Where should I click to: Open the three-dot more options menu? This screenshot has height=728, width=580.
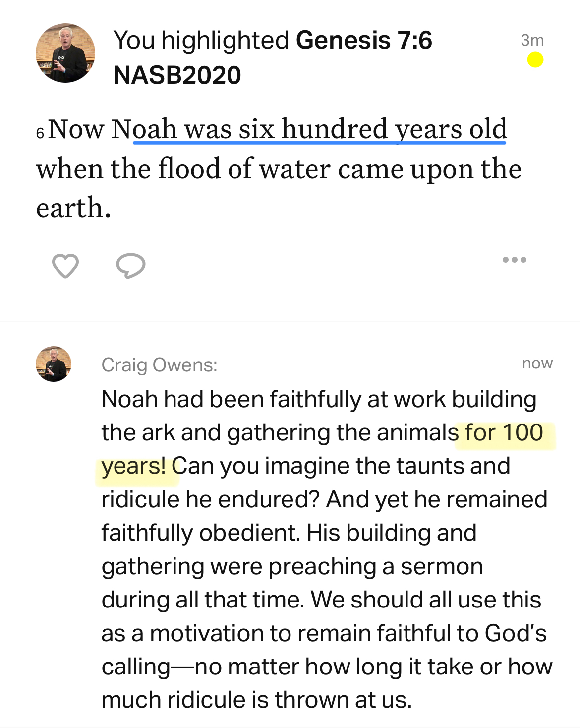[x=514, y=260]
